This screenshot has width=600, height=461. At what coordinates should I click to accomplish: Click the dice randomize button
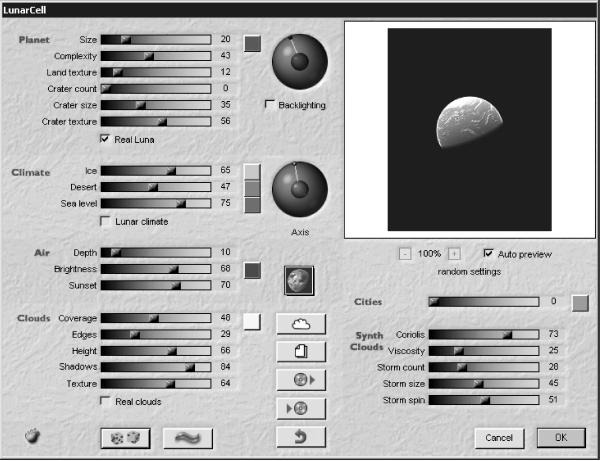point(125,438)
